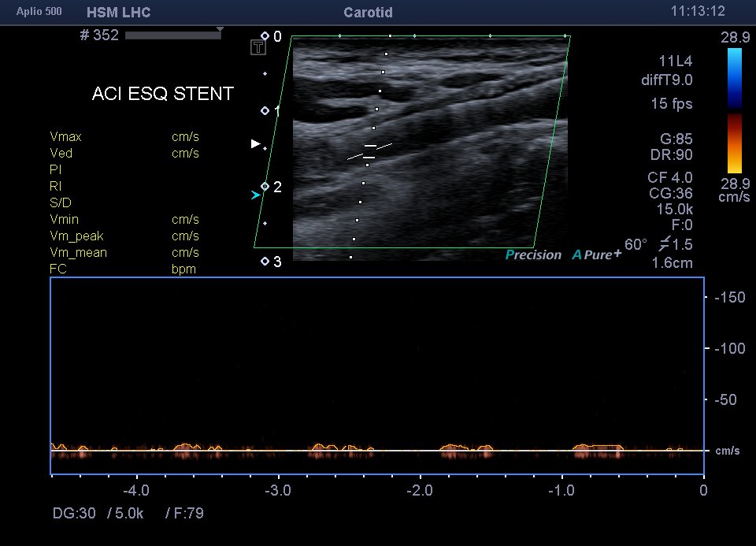Click the G:85 gain value
The image size is (756, 546).
click(676, 139)
